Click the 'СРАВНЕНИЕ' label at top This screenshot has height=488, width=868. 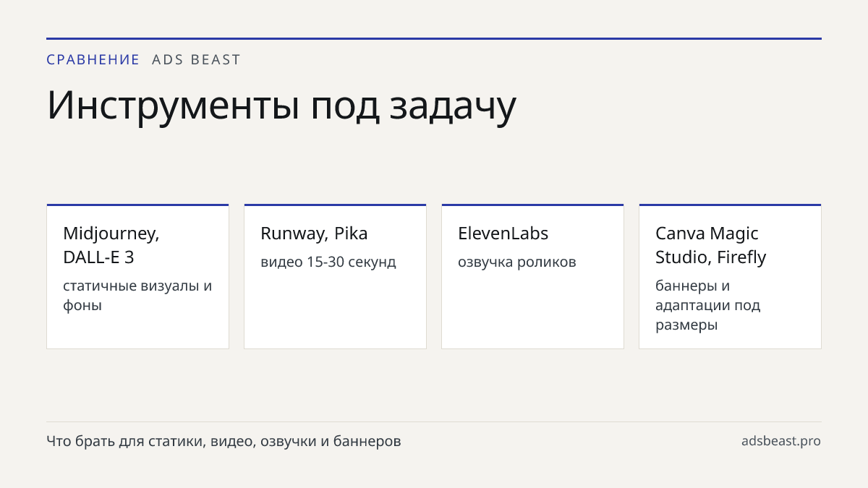point(93,60)
